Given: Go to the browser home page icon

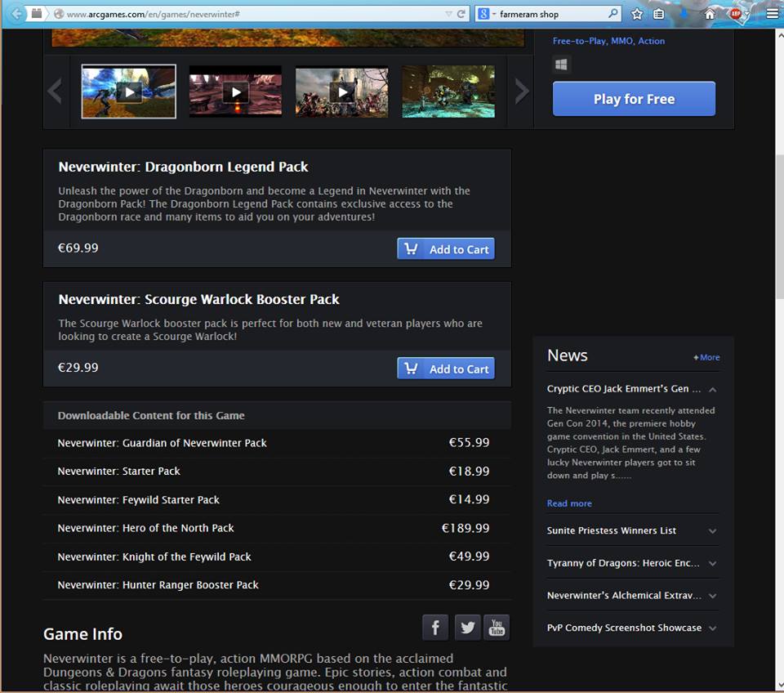Looking at the screenshot, I should 710,14.
